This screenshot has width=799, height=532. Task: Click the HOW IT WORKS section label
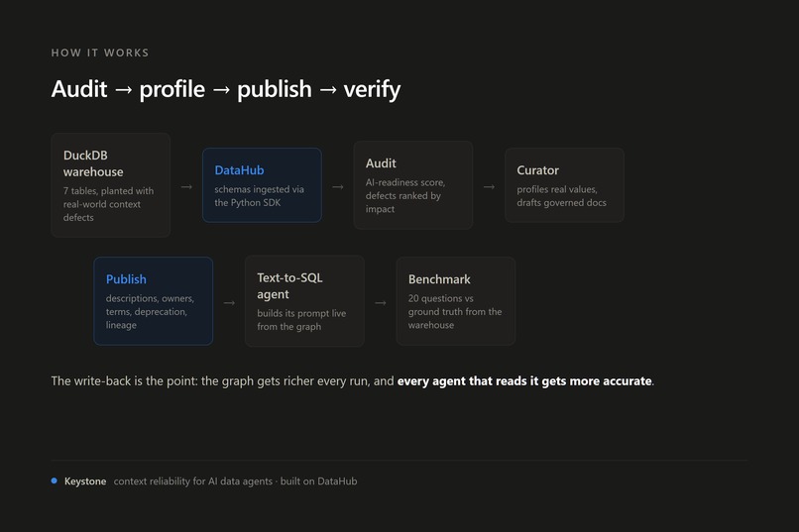click(100, 53)
